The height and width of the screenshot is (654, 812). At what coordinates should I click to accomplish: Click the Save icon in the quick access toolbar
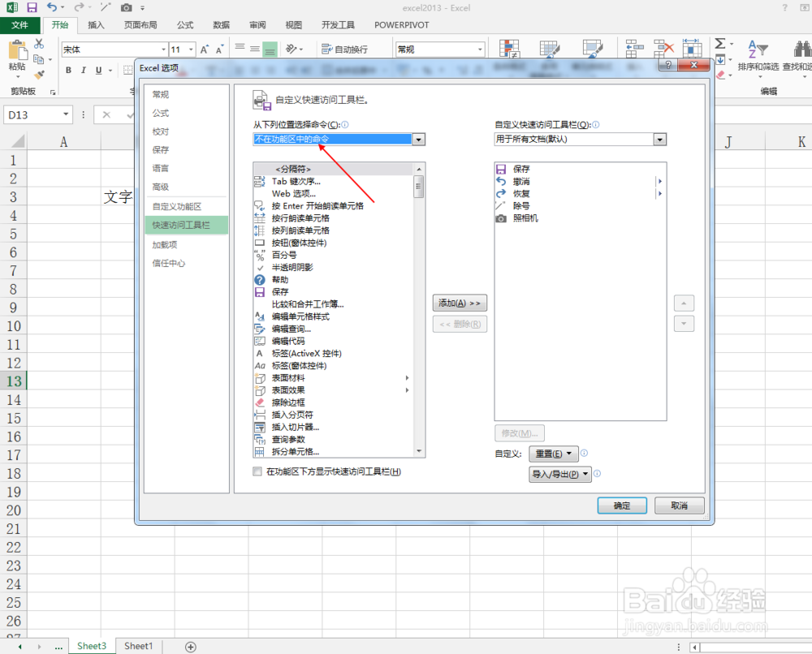click(32, 8)
